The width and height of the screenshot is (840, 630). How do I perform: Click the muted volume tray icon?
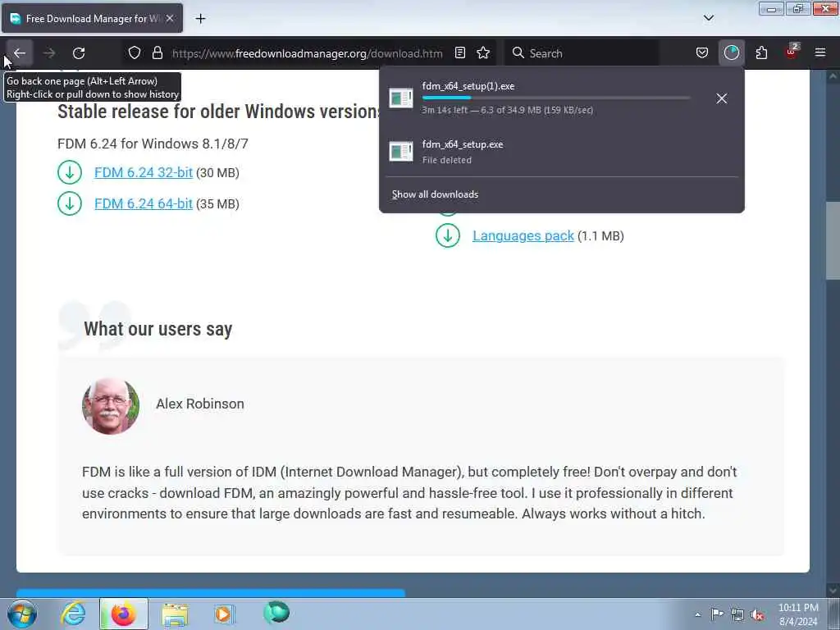[x=757, y=614]
